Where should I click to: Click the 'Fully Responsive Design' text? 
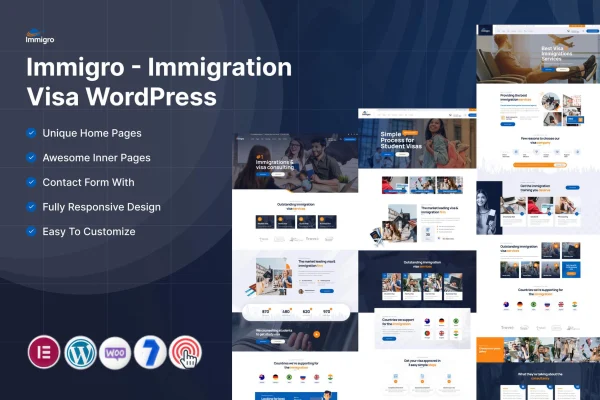click(x=101, y=207)
